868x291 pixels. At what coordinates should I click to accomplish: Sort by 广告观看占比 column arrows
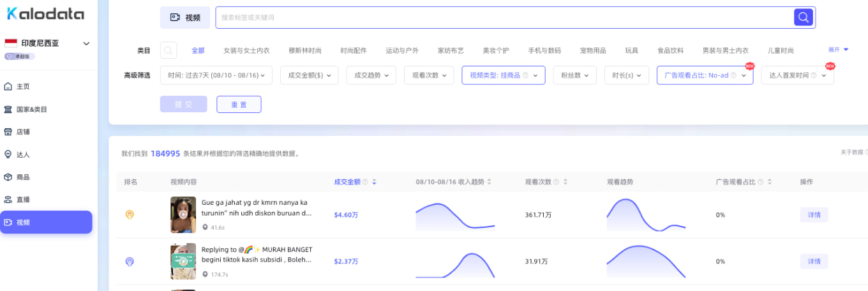click(769, 182)
